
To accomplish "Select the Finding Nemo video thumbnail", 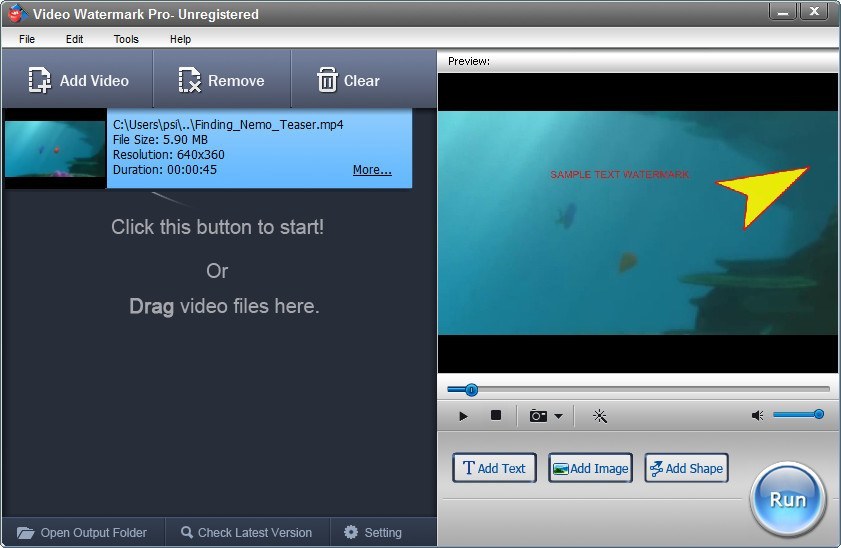I will pyautogui.click(x=55, y=149).
